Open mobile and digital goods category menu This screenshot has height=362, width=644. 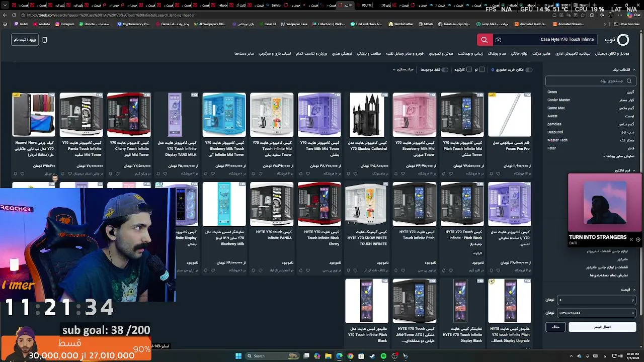[612, 54]
